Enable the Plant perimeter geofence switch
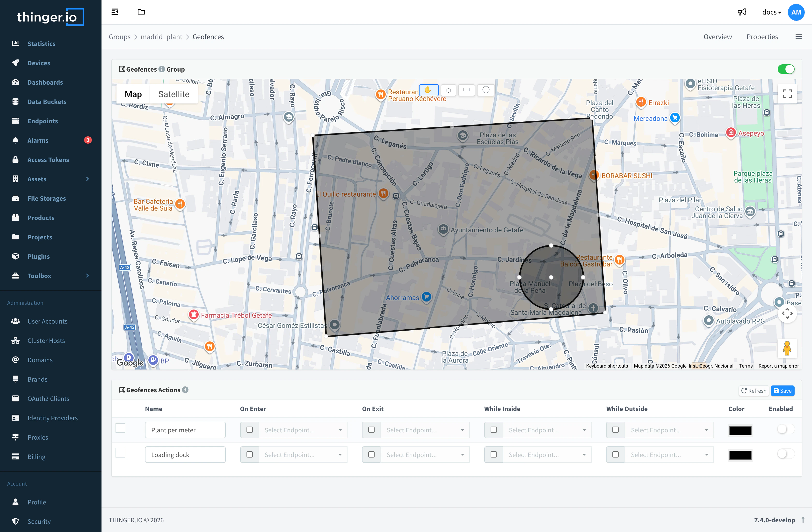The image size is (812, 532). click(x=786, y=429)
